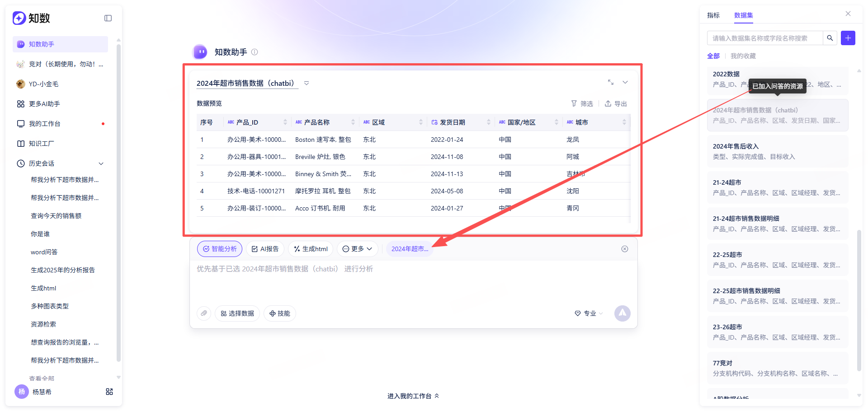Click the send arrow button

coord(623,313)
